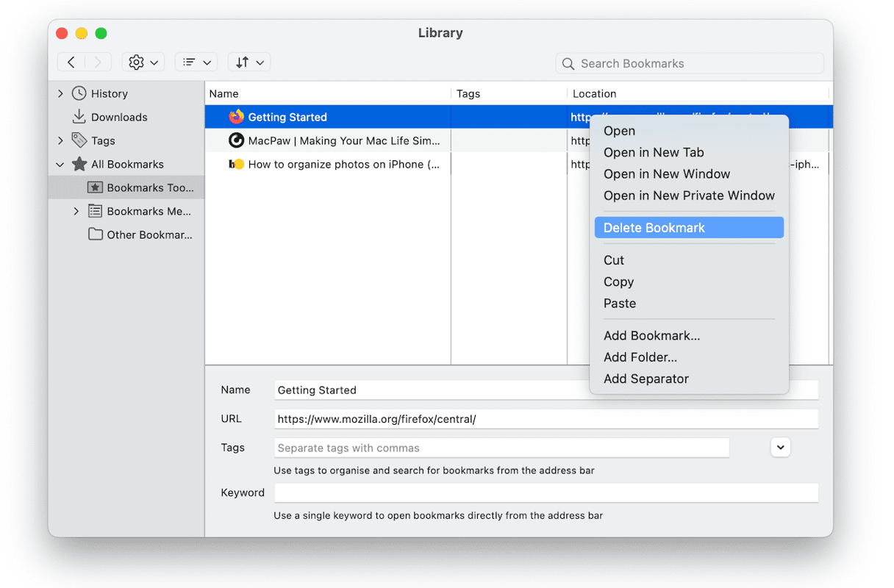Expand the tags selector chevron button
Image resolution: width=894 pixels, height=588 pixels.
pos(780,447)
